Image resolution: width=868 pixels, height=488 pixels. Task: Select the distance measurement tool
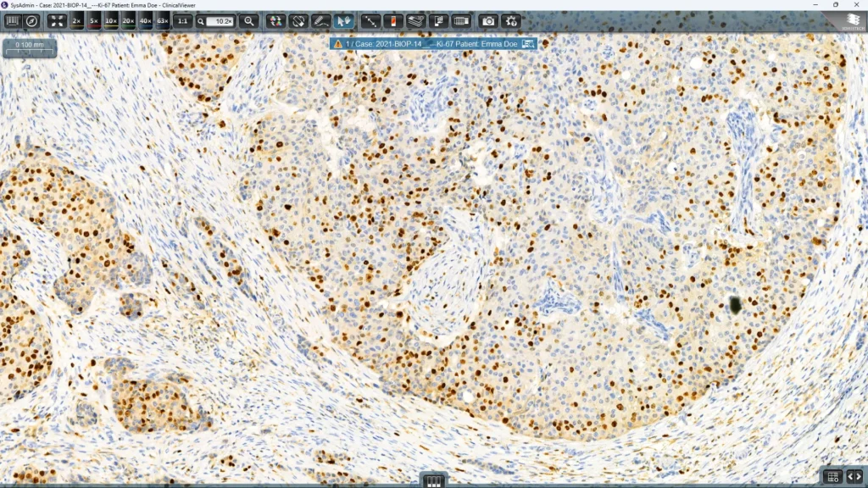tap(370, 21)
